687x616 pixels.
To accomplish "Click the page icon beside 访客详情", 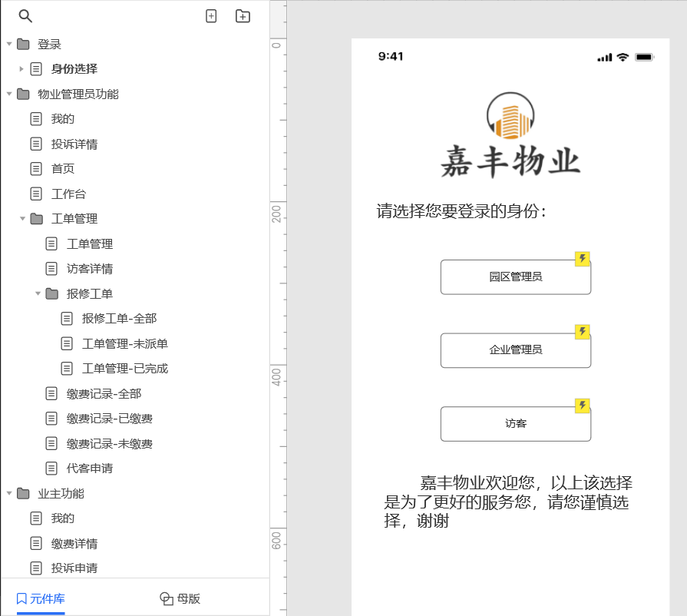I will click(51, 268).
